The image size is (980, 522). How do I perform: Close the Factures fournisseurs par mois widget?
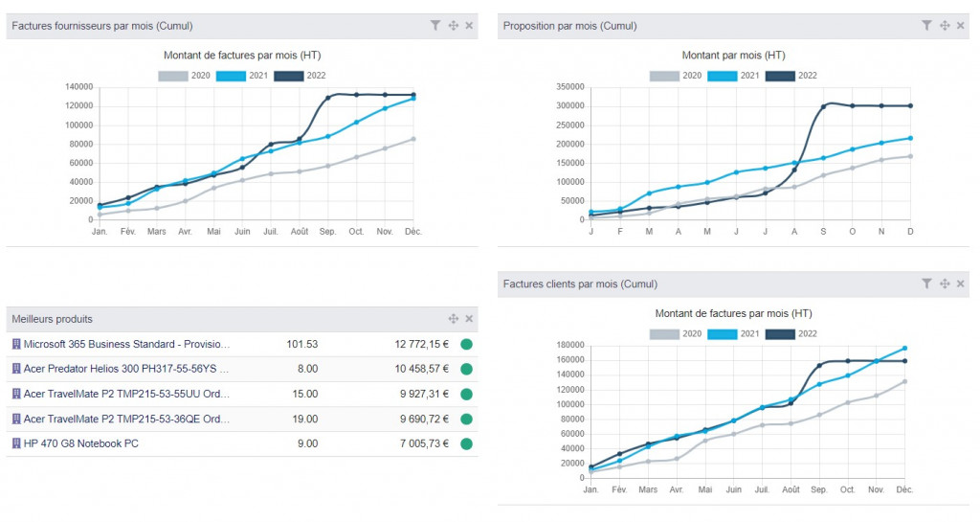pyautogui.click(x=469, y=26)
